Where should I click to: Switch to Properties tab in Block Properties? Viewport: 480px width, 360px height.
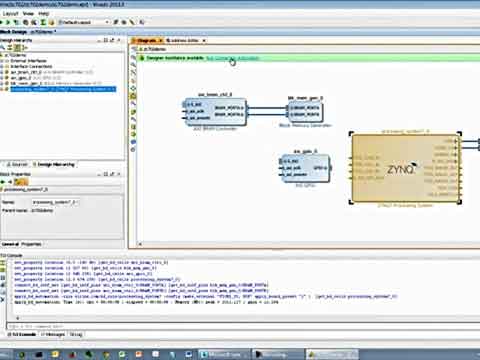pos(31,244)
